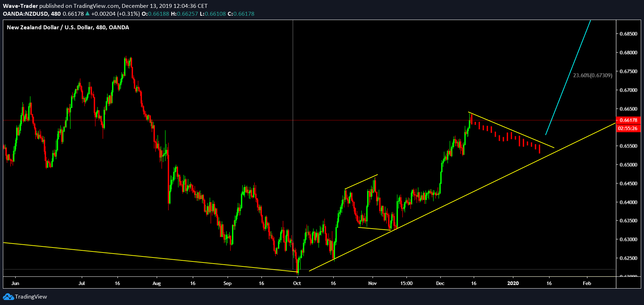This screenshot has width=644, height=305.
Task: Click the 0.68000 price axis label
Action: (x=628, y=52)
